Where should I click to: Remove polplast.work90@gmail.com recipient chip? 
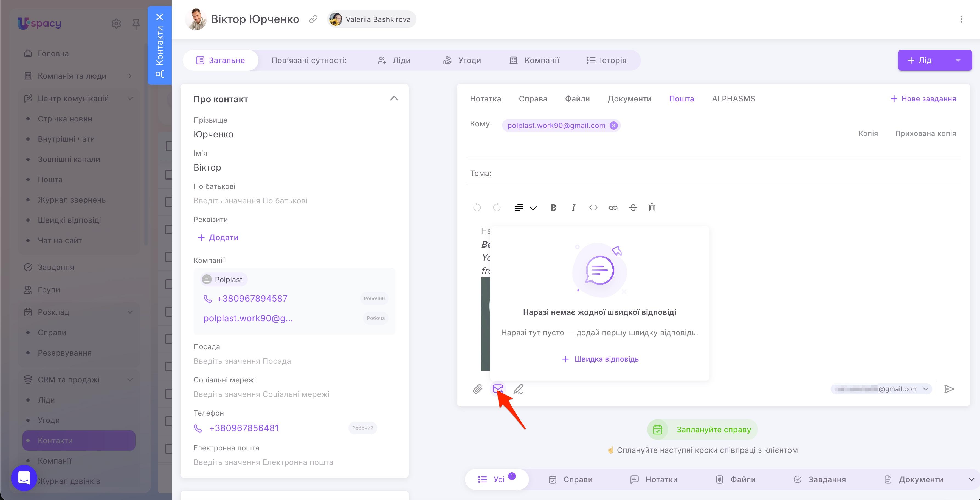613,126
